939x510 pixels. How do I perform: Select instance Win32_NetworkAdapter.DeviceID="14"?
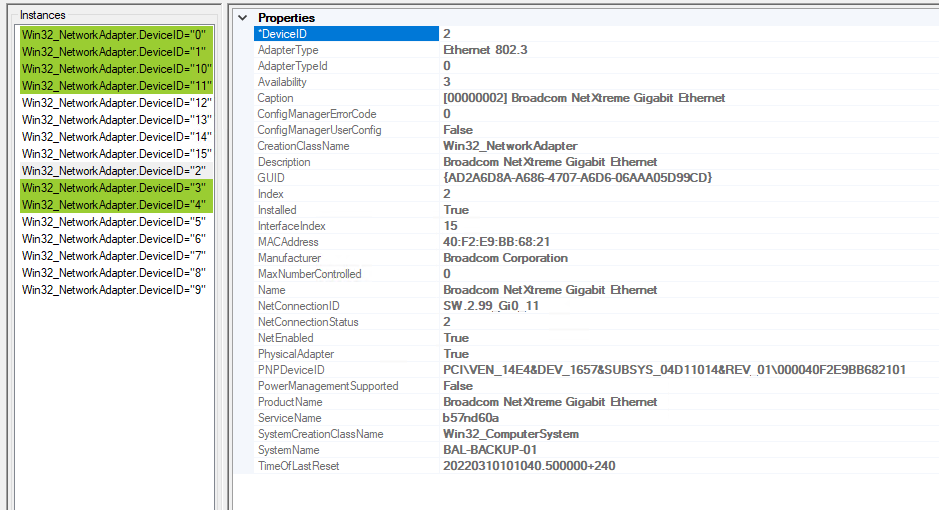[x=117, y=136]
